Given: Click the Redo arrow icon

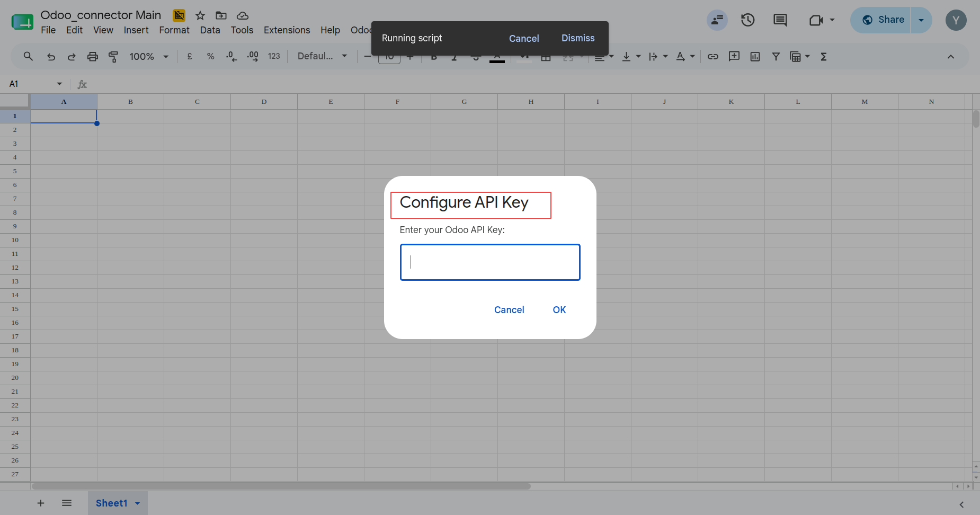Looking at the screenshot, I should point(72,57).
